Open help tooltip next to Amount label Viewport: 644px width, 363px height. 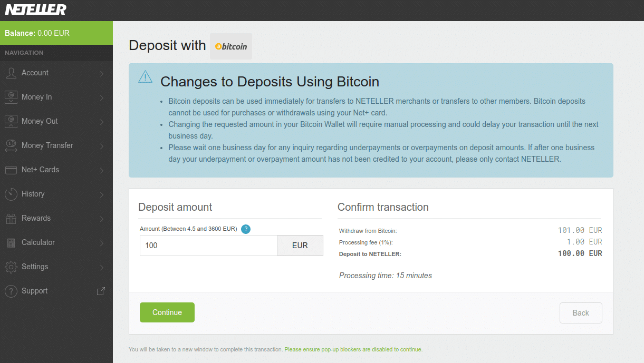[x=246, y=229]
